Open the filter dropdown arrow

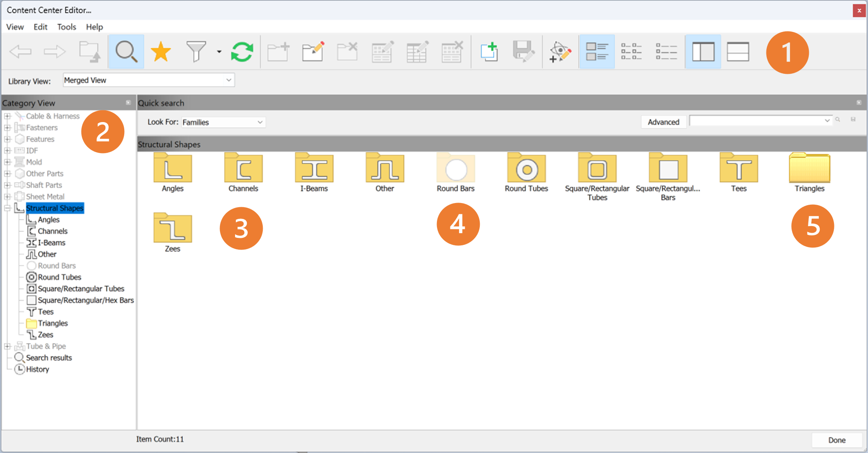219,52
